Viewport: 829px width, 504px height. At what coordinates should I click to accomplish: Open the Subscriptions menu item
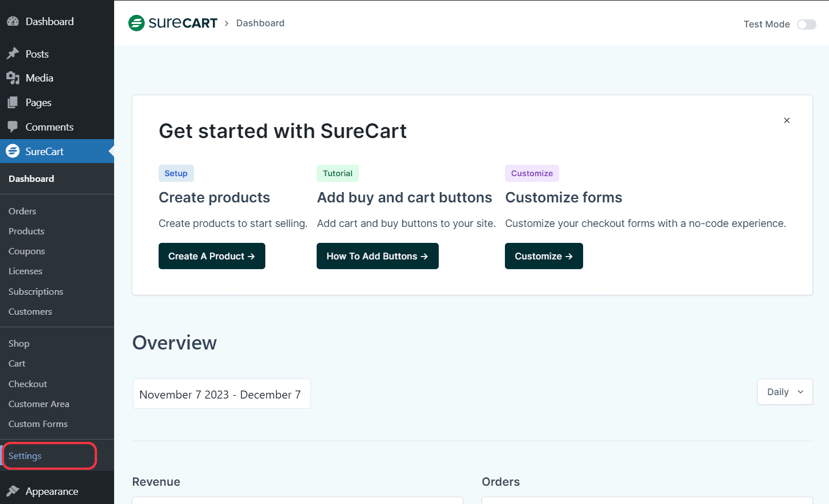click(35, 291)
